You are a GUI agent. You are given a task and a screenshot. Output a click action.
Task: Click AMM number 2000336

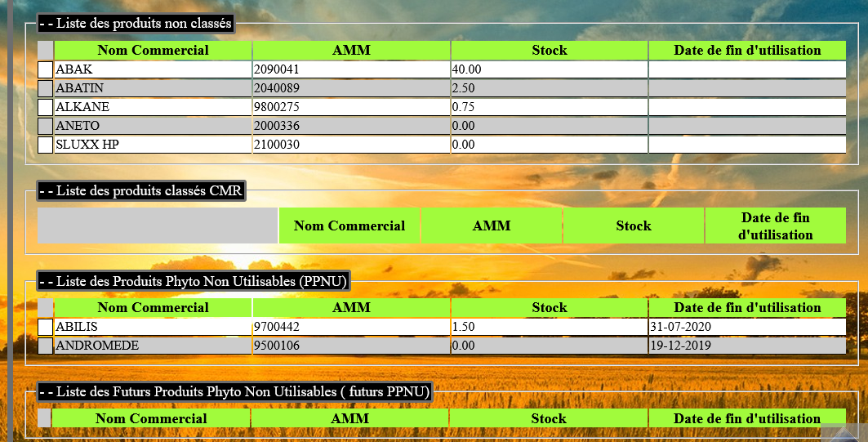tap(277, 126)
